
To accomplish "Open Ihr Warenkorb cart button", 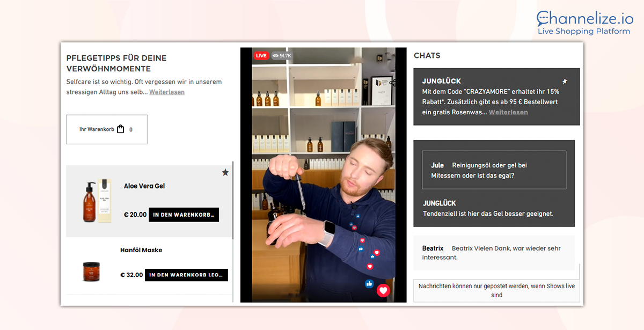I will (107, 129).
